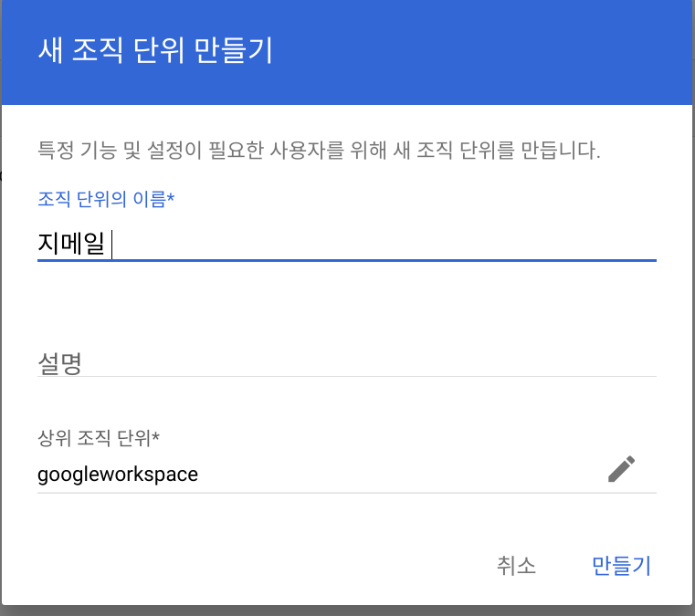Click the organizational unit name field containing 지메일

tap(347, 244)
